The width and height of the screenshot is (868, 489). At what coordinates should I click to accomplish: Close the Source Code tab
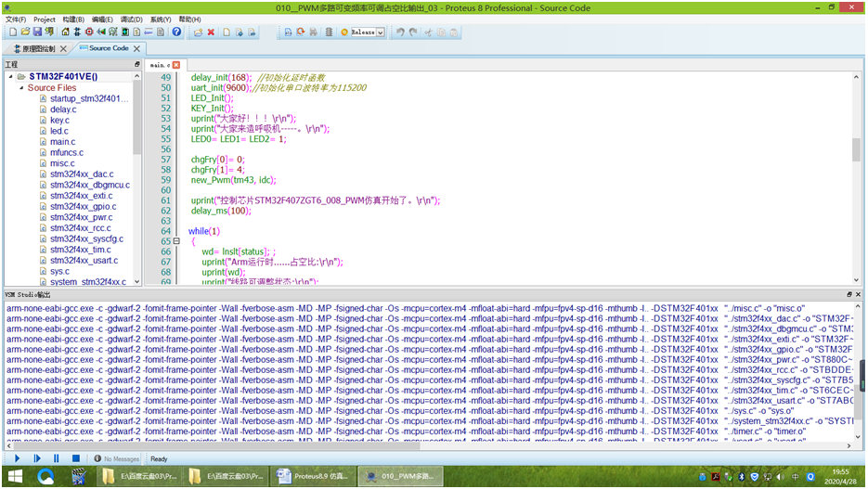136,48
